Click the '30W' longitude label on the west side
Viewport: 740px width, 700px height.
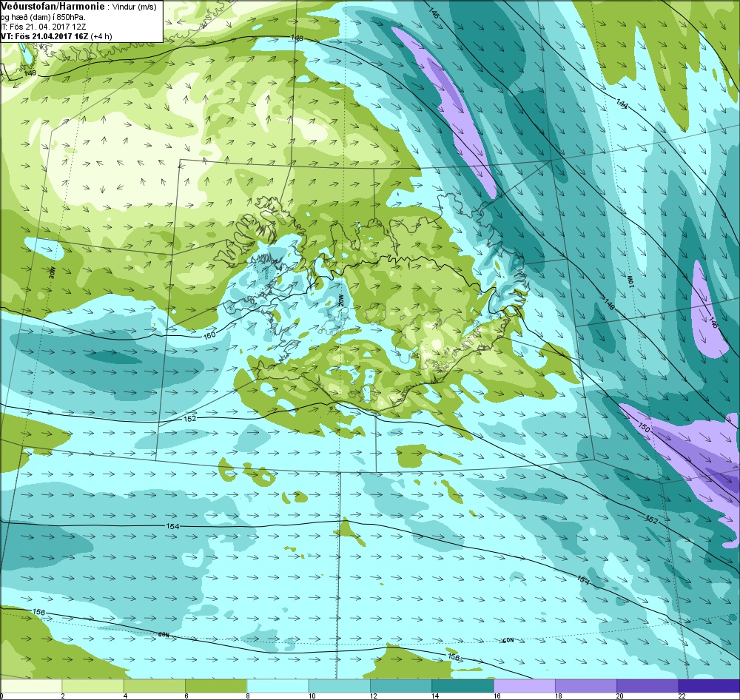point(53,272)
